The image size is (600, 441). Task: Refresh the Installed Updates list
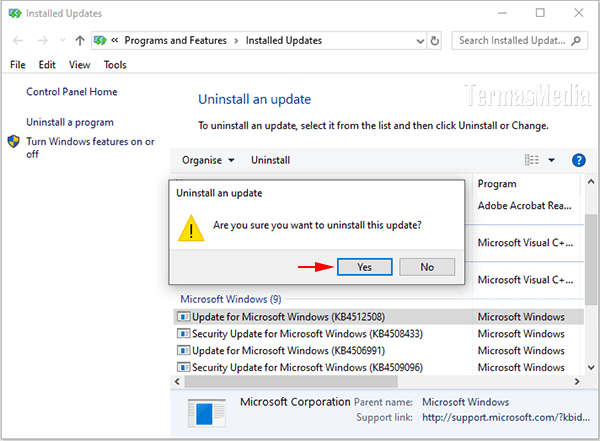434,41
